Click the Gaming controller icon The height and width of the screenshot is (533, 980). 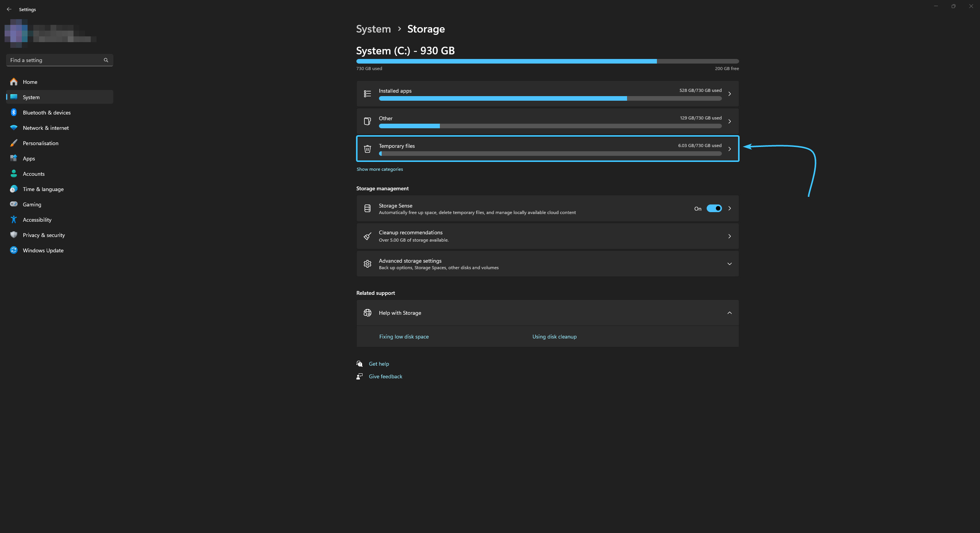14,204
